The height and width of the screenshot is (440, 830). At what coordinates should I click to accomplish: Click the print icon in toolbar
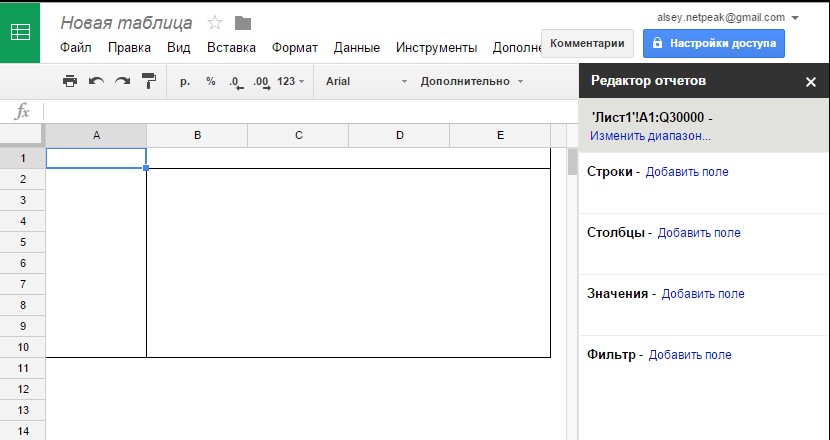pyautogui.click(x=70, y=81)
